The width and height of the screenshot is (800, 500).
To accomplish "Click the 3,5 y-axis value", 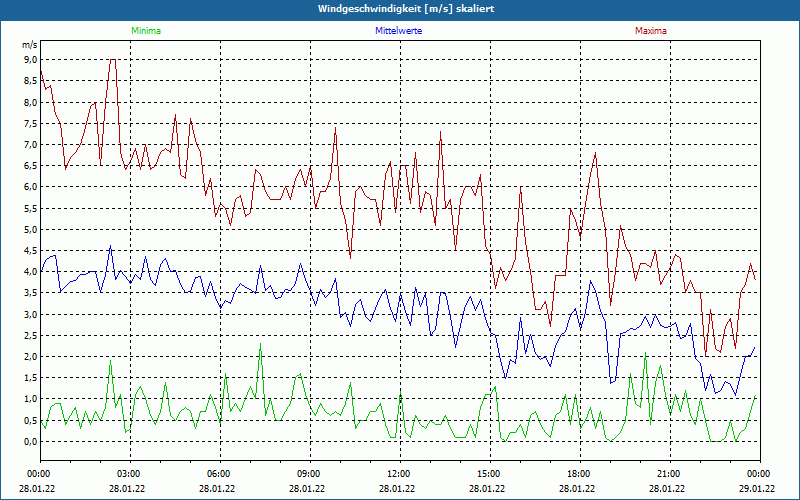I will tap(31, 293).
